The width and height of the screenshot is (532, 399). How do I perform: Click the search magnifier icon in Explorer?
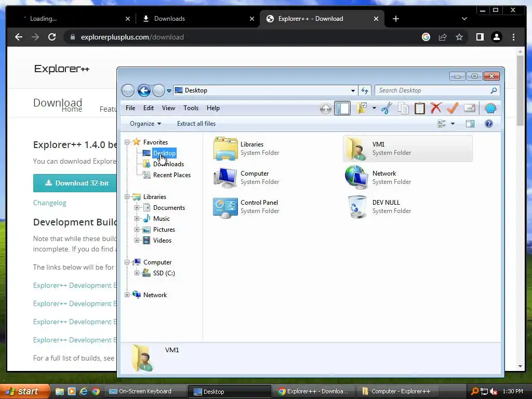click(494, 90)
